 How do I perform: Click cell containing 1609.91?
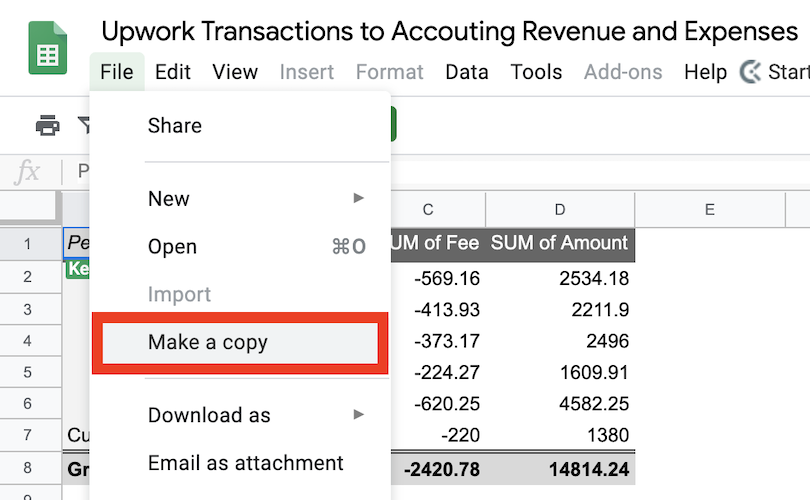[x=560, y=372]
